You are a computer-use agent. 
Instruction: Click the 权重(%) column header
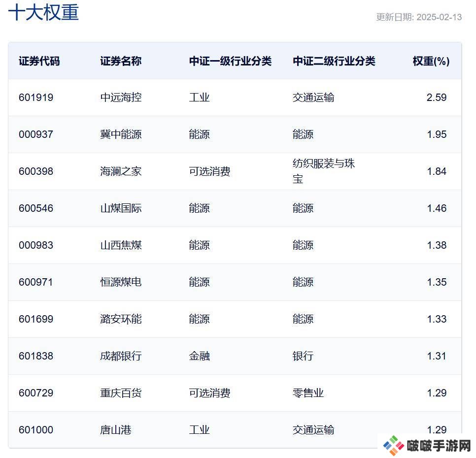point(431,61)
